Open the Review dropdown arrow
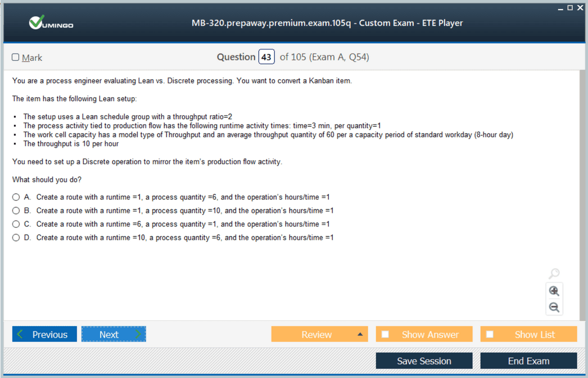Image resolution: width=588 pixels, height=378 pixels. coord(360,334)
